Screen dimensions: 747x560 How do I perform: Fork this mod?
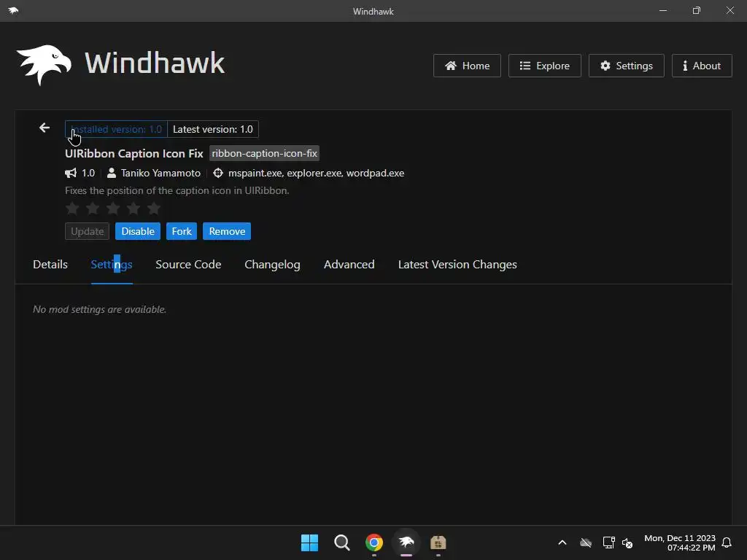tap(182, 231)
